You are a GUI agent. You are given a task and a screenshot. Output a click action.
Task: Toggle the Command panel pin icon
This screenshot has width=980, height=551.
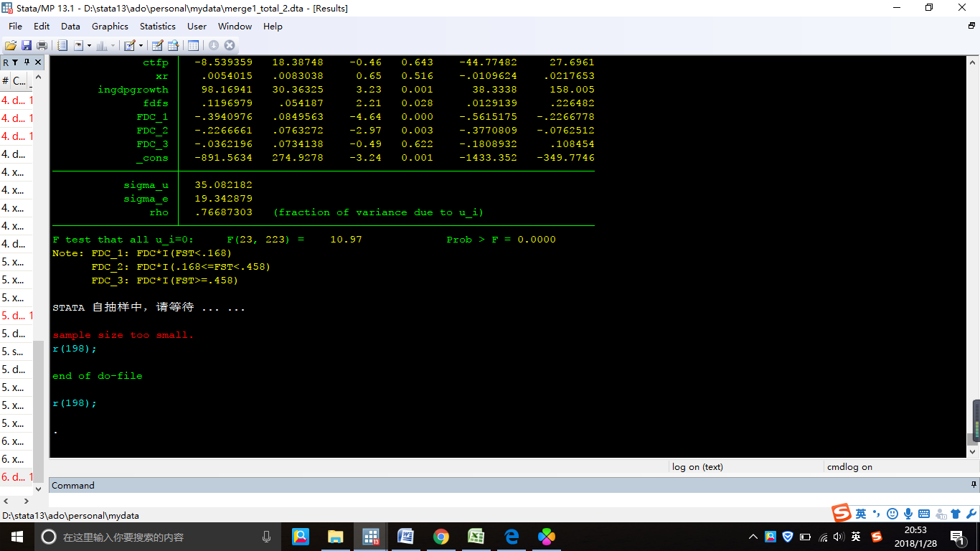click(974, 485)
